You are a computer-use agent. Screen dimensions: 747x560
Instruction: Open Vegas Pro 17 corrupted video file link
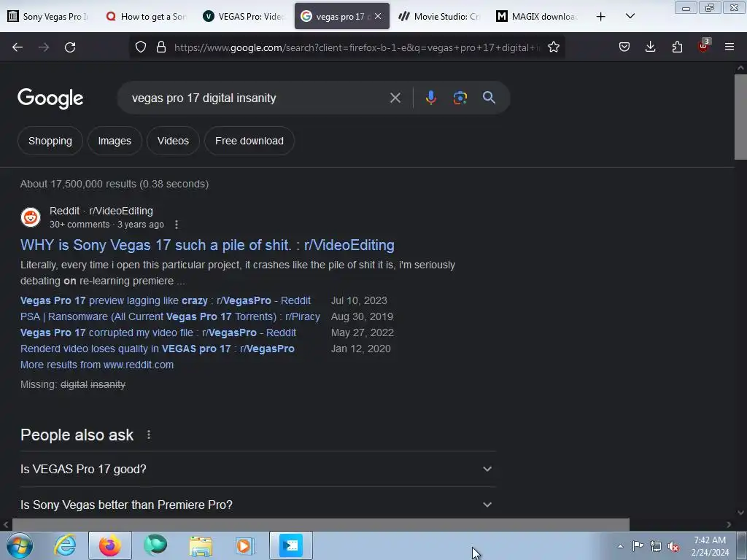click(158, 332)
